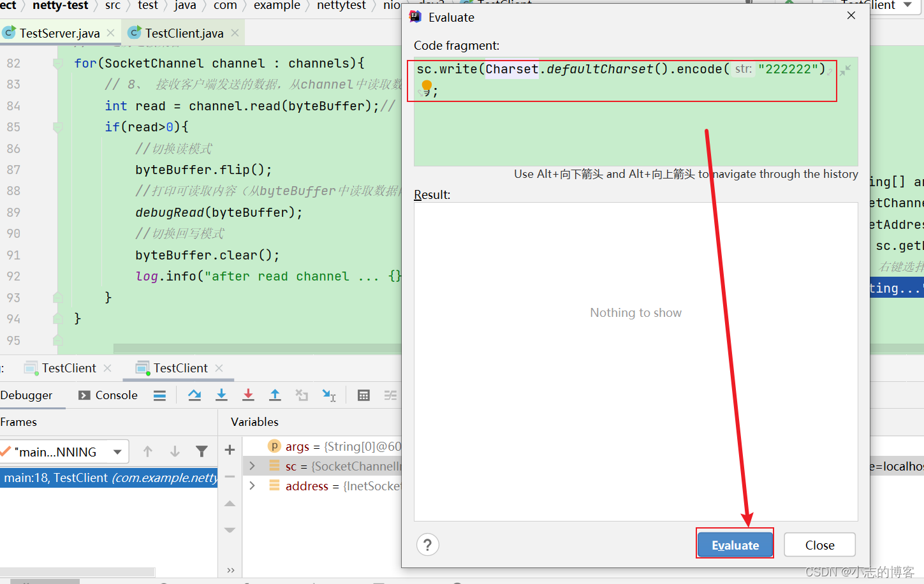Click next frame down arrow

click(175, 451)
